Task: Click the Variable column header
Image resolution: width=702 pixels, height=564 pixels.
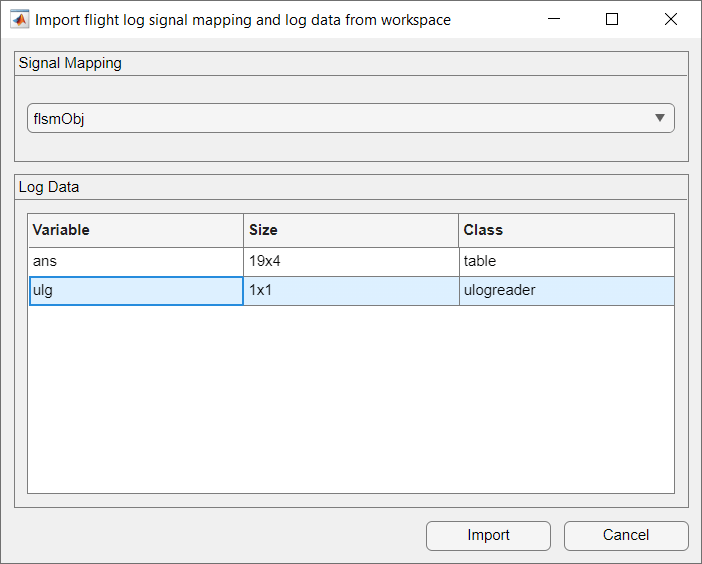Action: [x=135, y=230]
